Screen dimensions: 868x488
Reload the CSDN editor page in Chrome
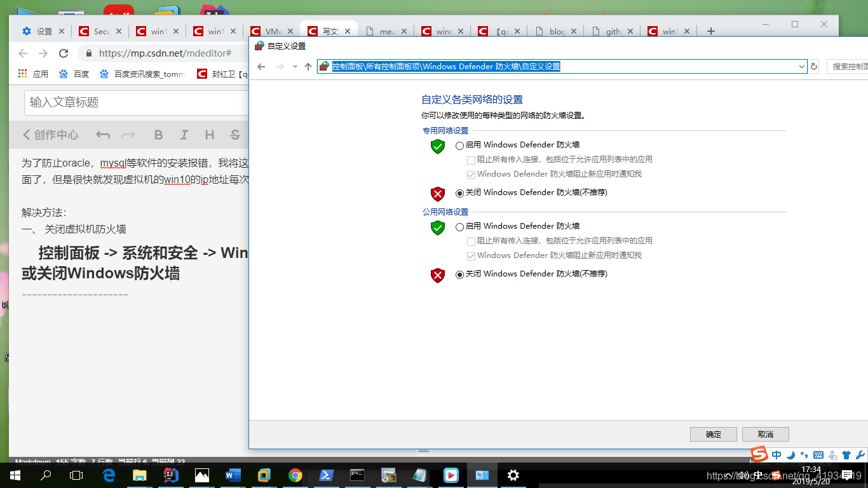[64, 53]
